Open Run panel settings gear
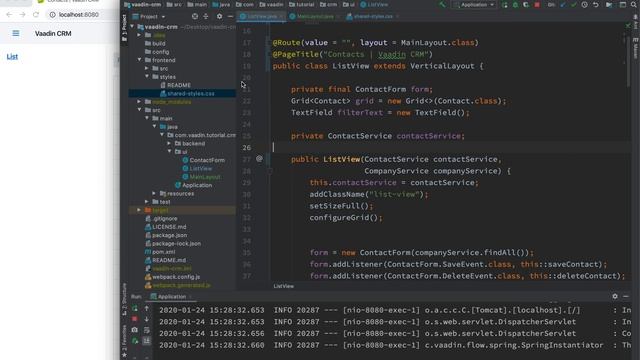The image size is (640, 360). click(x=615, y=296)
